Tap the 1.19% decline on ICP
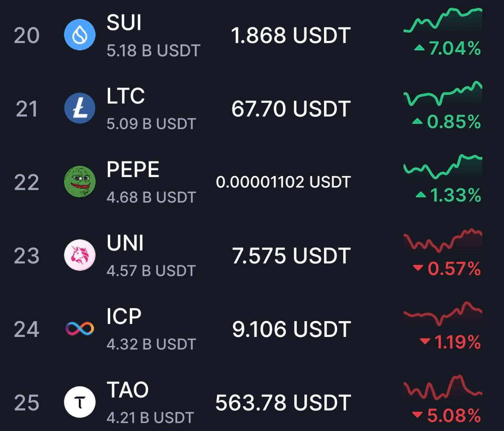This screenshot has width=504, height=431. coord(450,342)
